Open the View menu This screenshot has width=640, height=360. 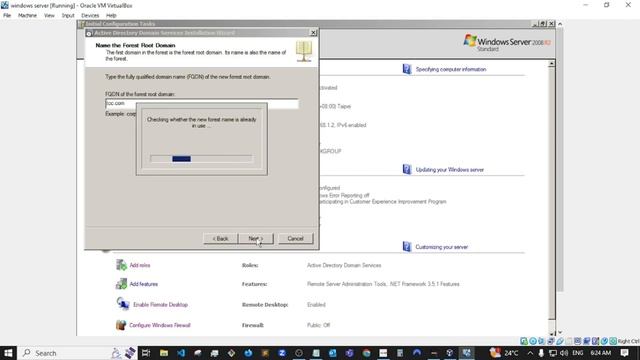pyautogui.click(x=49, y=16)
